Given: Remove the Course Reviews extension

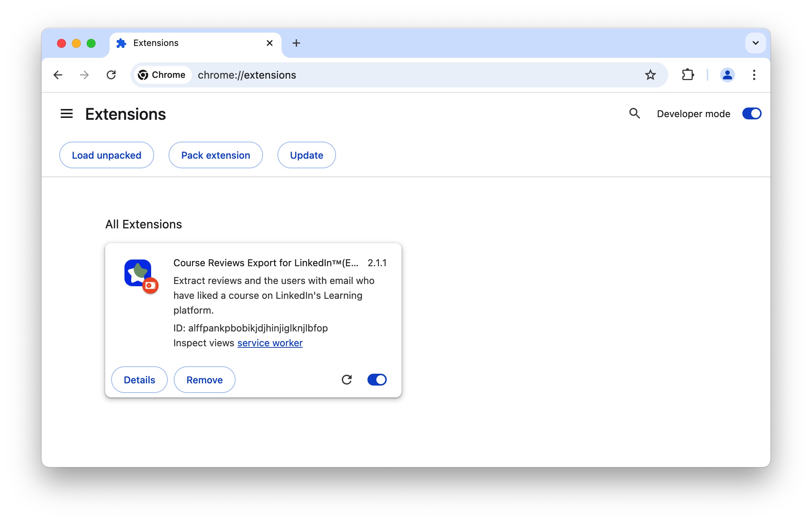Looking at the screenshot, I should pos(204,380).
